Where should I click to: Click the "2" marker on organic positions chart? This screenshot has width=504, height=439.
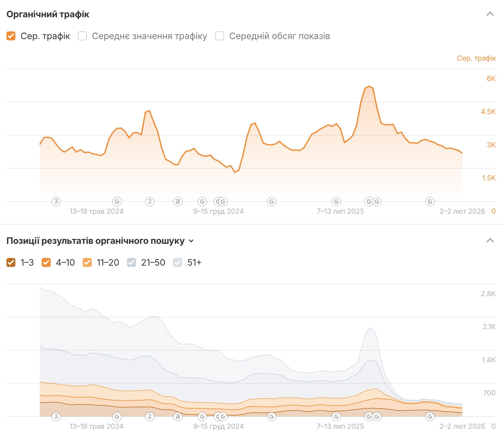point(150,416)
